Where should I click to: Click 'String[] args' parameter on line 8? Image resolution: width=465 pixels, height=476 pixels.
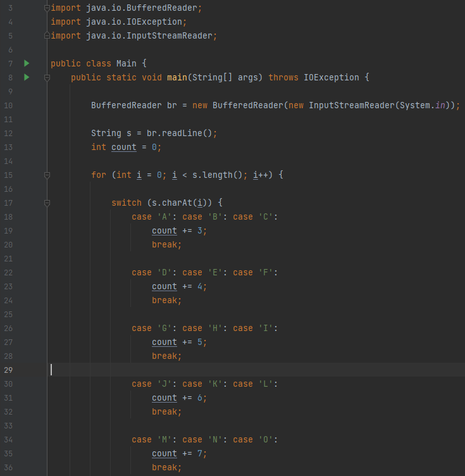225,77
